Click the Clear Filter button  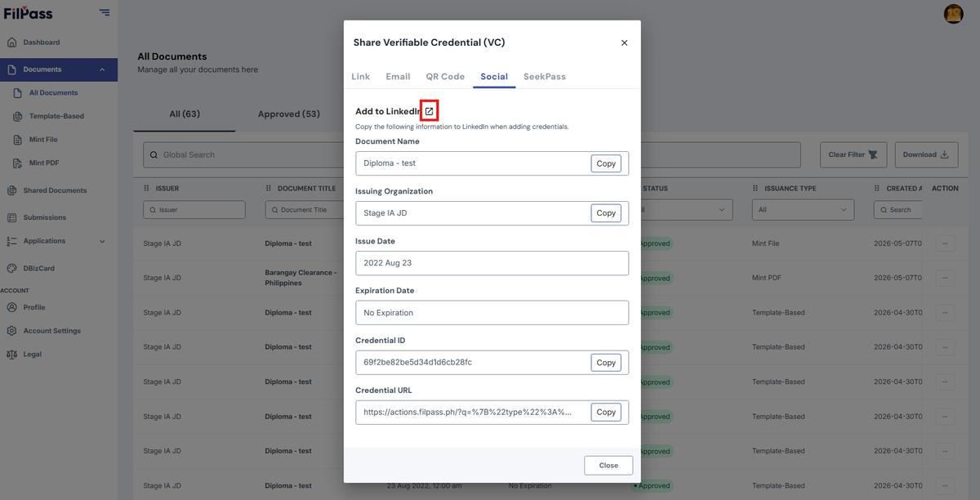click(x=853, y=154)
